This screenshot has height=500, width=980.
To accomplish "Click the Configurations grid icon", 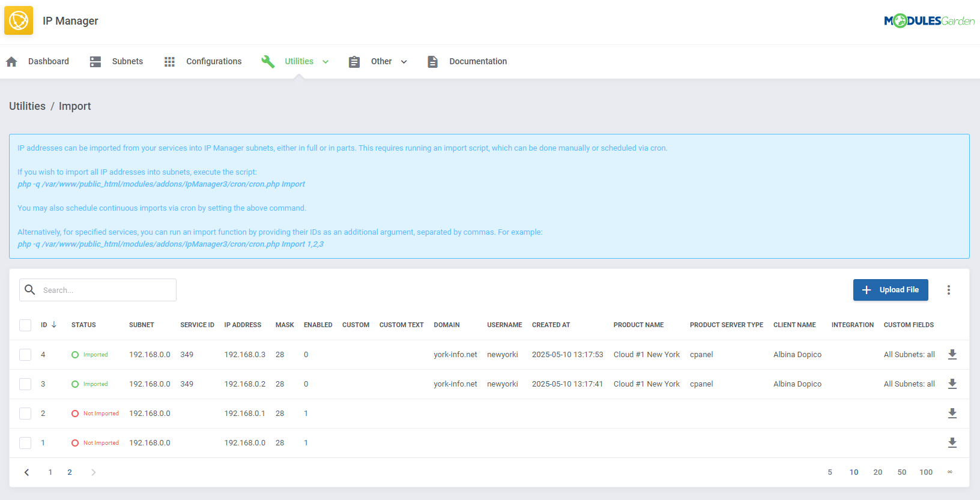I will (169, 61).
